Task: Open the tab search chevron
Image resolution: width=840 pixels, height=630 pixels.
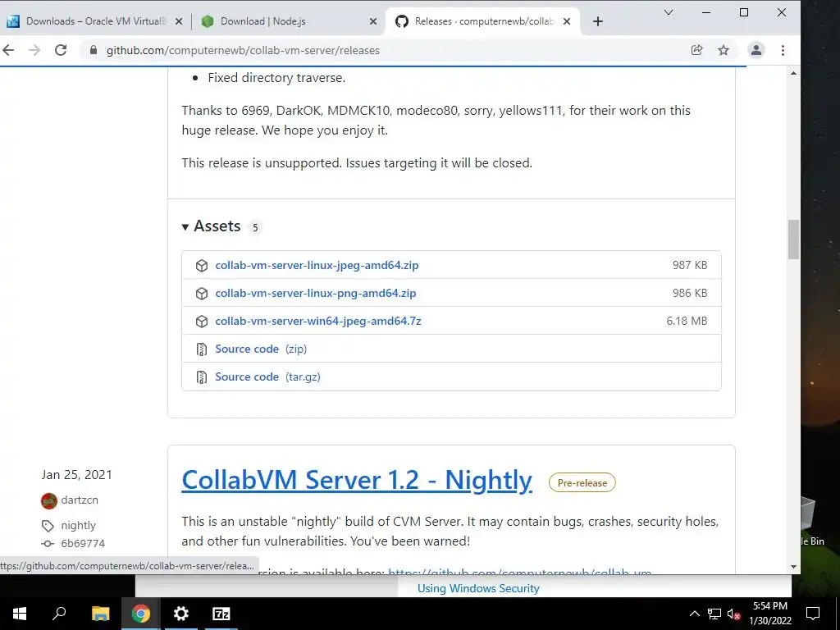Action: click(x=668, y=12)
